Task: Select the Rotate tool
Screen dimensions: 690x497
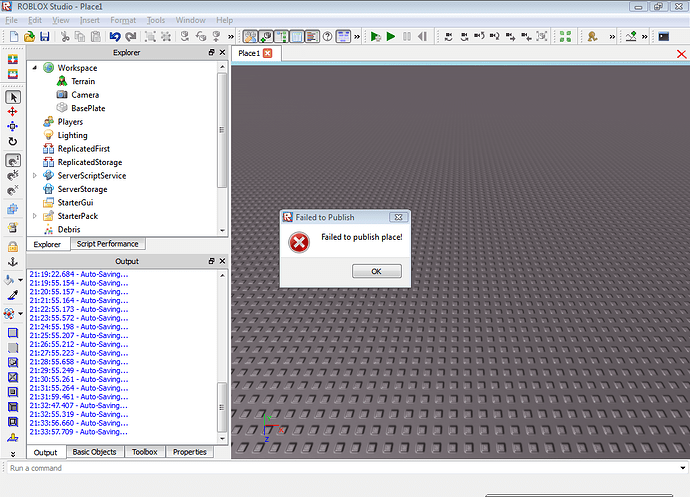Action: (x=13, y=142)
